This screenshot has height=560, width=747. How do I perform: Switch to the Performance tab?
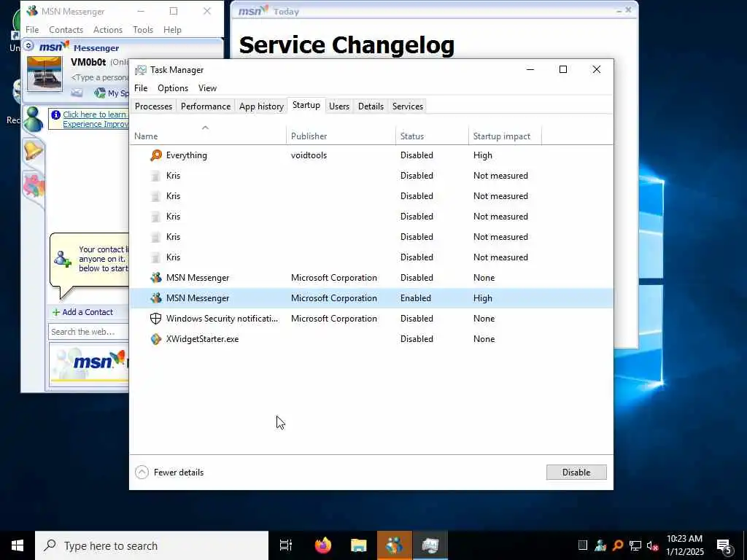[206, 106]
